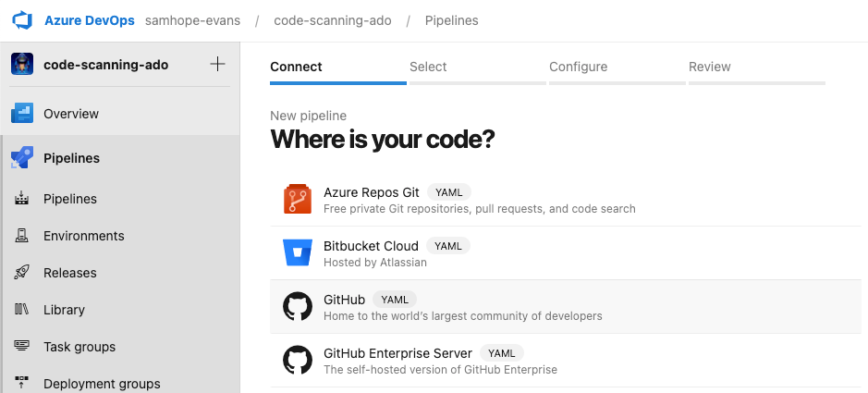Click the Releases rocket icon
The image size is (868, 393).
pyautogui.click(x=22, y=273)
